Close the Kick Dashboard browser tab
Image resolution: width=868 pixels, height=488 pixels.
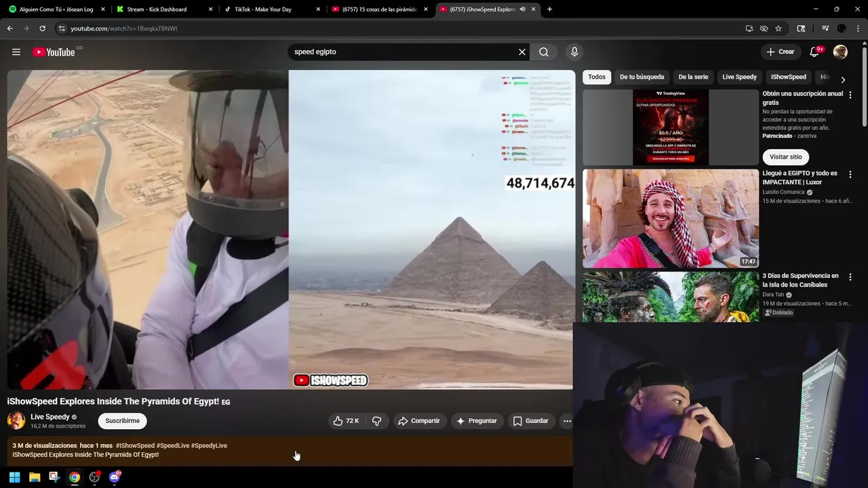coord(210,9)
